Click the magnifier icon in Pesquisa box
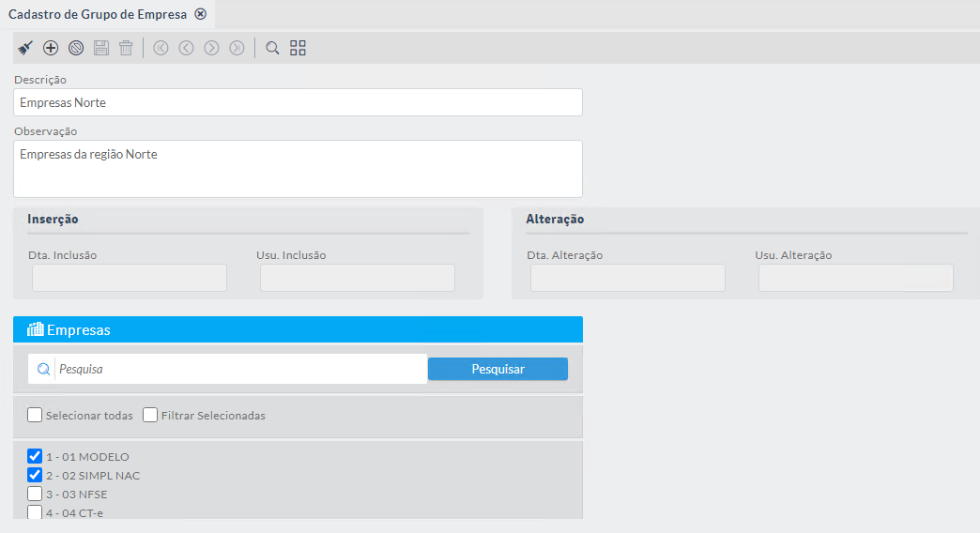980x533 pixels. coord(43,370)
